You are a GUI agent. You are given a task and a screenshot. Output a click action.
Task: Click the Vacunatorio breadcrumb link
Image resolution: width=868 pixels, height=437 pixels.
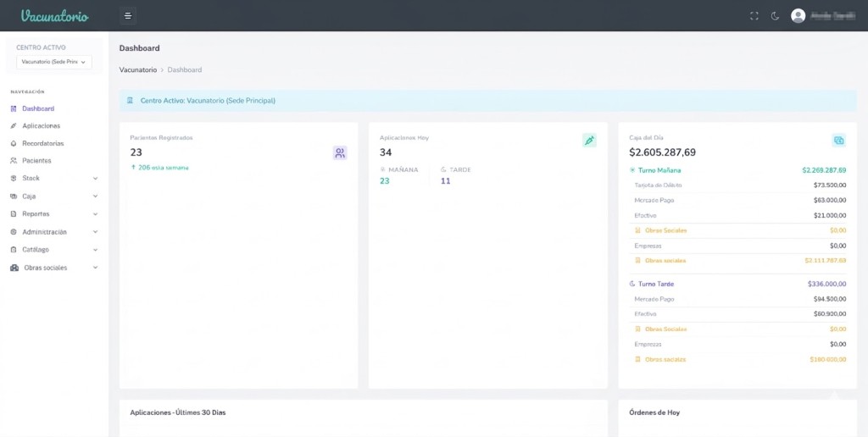coord(137,69)
